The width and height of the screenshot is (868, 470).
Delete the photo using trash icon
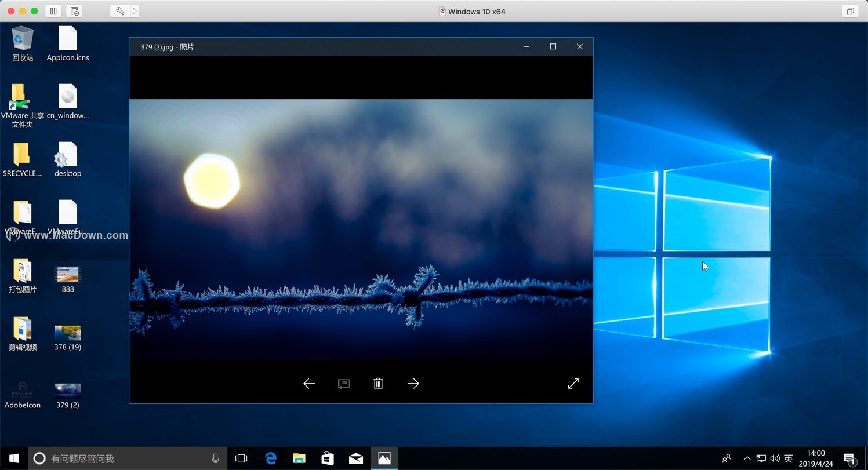pos(378,384)
